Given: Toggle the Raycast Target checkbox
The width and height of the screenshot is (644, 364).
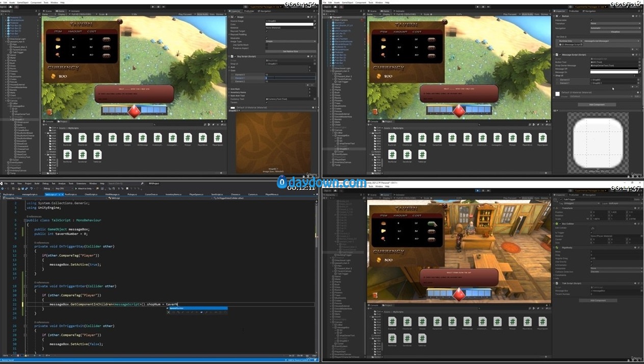Looking at the screenshot, I should click(267, 31).
